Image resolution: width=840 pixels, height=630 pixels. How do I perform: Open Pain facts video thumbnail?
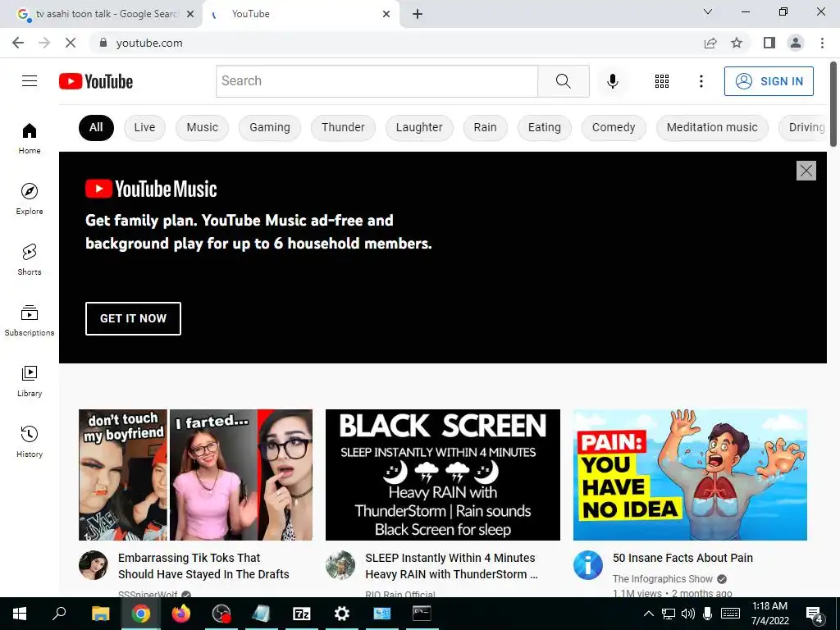(690, 475)
